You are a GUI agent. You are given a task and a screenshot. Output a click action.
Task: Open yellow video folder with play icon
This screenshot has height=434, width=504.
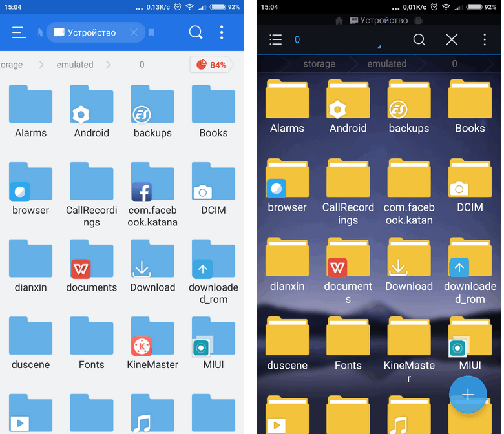coord(287,415)
